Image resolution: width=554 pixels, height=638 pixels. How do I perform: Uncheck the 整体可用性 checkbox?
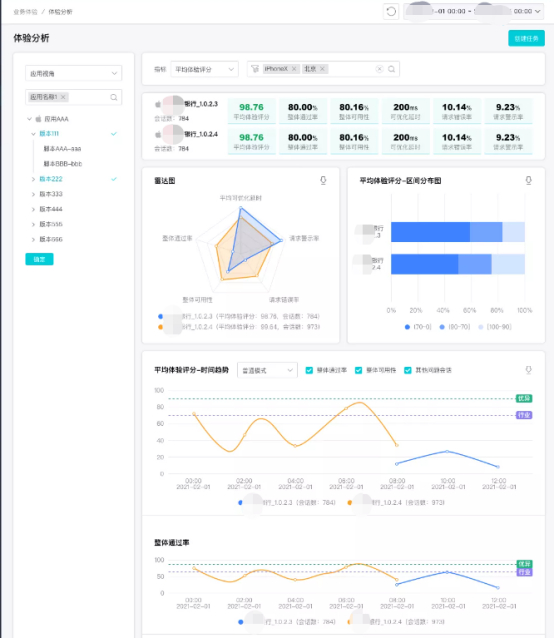(358, 370)
